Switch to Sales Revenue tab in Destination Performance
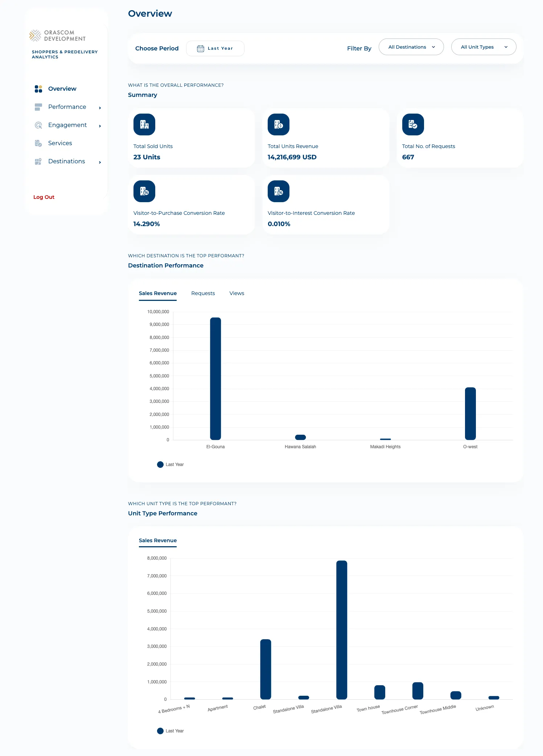The height and width of the screenshot is (756, 543). click(x=158, y=293)
